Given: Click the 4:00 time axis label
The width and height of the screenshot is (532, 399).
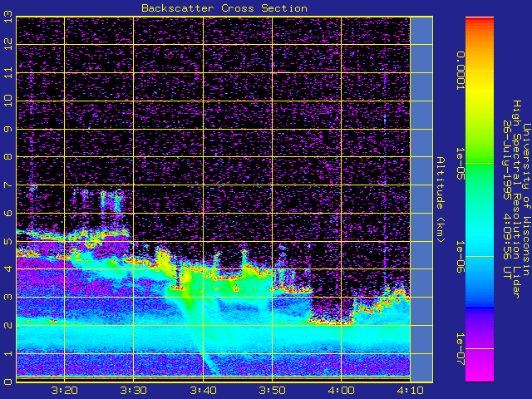Looking at the screenshot, I should coord(342,391).
